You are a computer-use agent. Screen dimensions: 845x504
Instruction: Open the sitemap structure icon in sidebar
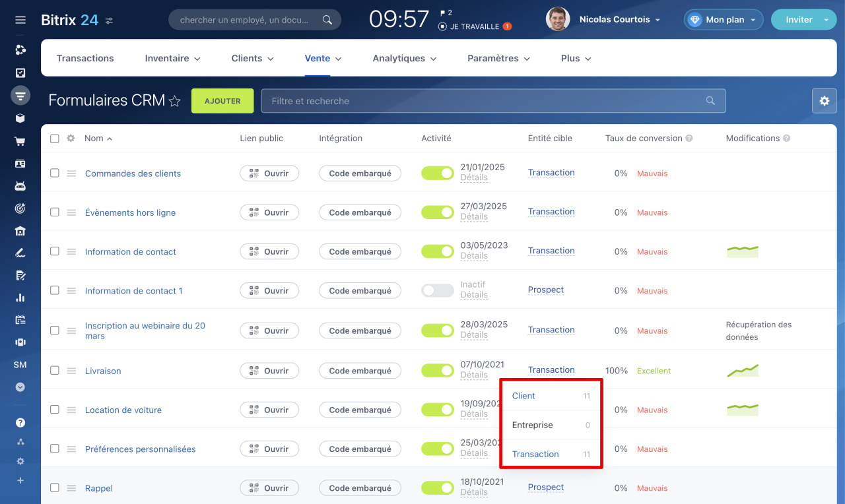[20, 442]
